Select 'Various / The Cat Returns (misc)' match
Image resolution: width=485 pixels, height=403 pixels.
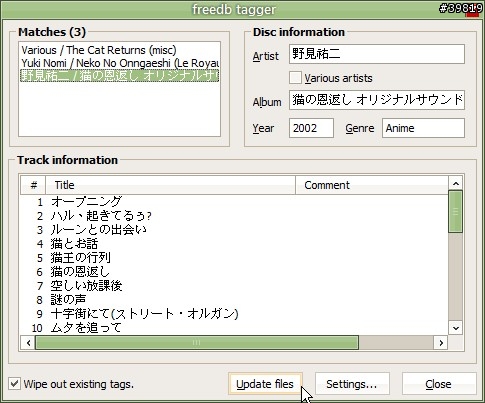click(x=119, y=50)
